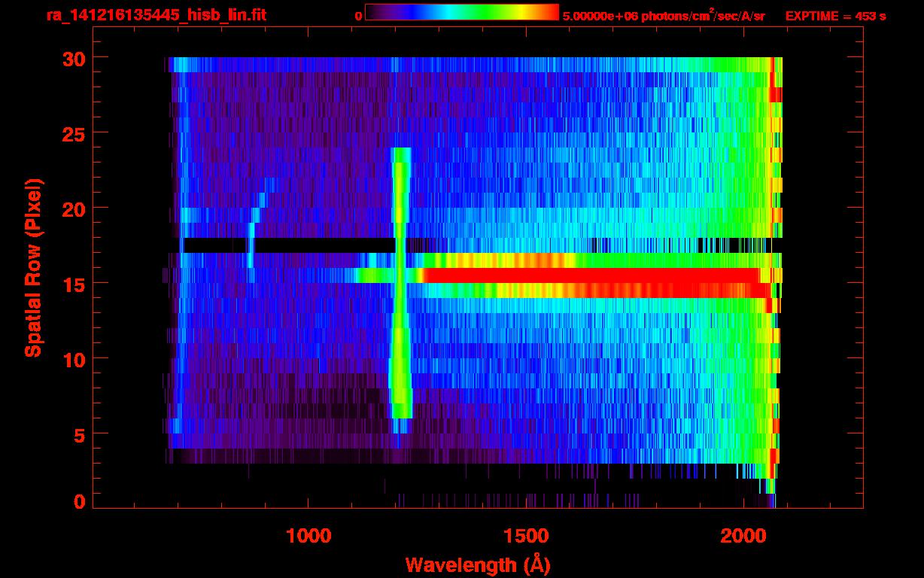Click the Spatial Row (Pixel) axis title

coord(32,268)
